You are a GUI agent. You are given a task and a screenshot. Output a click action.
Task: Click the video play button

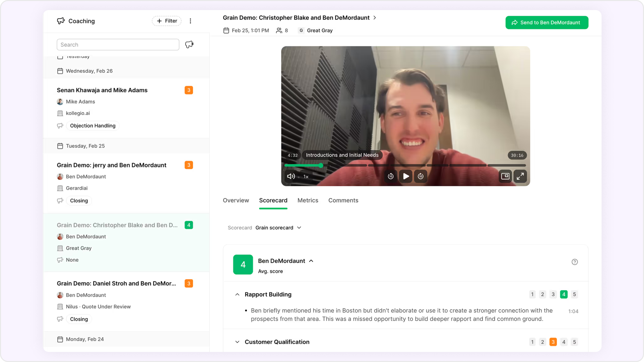tap(406, 176)
